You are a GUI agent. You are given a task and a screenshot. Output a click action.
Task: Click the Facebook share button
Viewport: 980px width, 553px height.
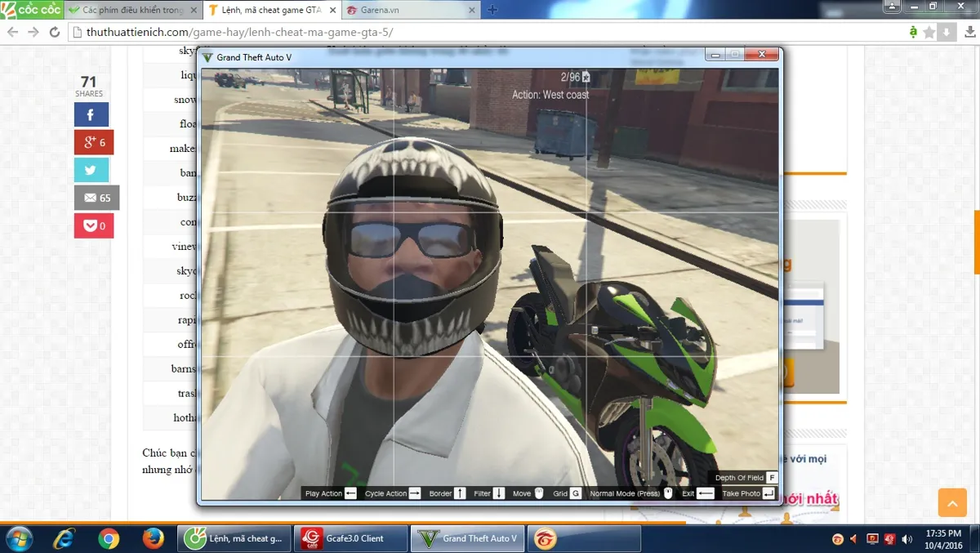pos(91,114)
